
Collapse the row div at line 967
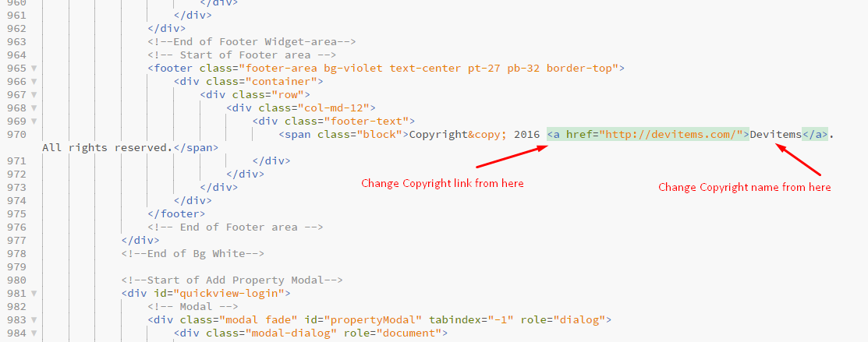pyautogui.click(x=34, y=95)
